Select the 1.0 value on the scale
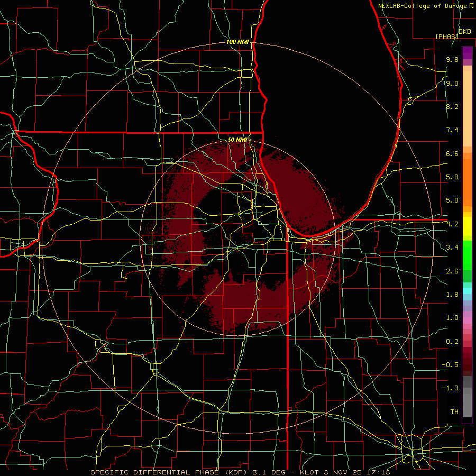 point(452,318)
